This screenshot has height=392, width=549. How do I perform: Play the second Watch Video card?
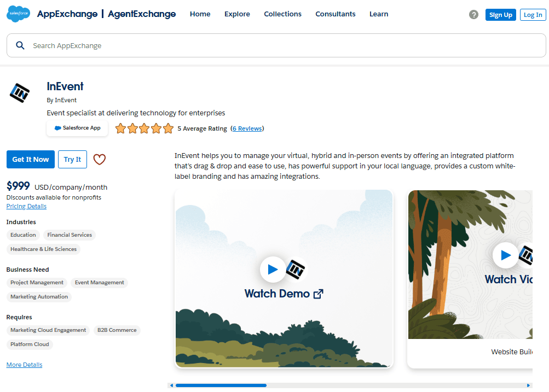pos(505,255)
